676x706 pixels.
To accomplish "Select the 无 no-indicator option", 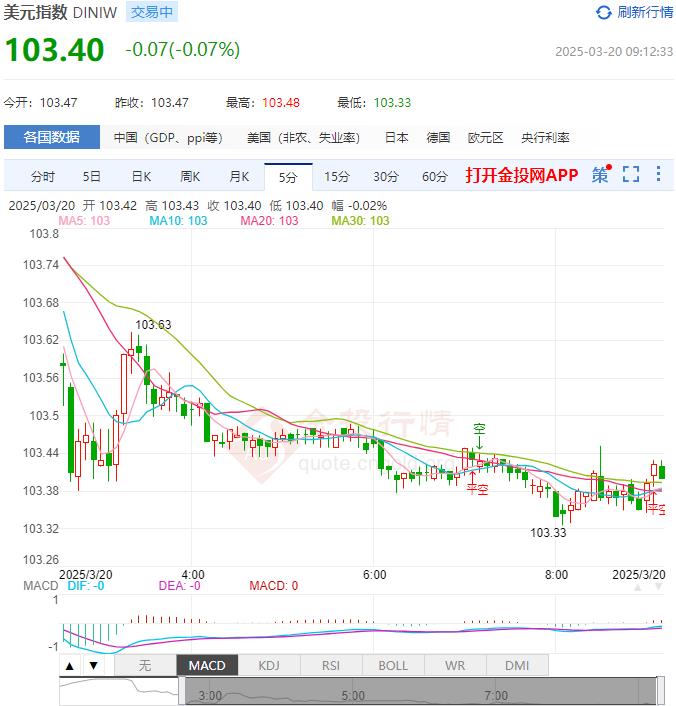I will point(145,665).
